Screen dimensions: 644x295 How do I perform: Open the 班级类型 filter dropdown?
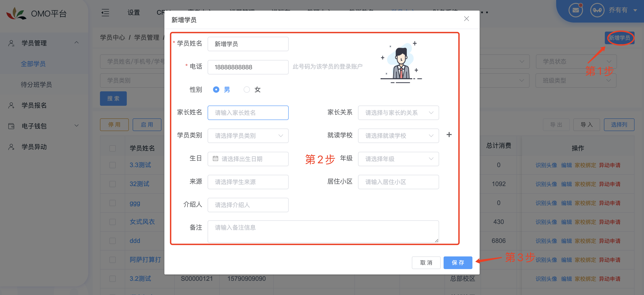(x=576, y=80)
